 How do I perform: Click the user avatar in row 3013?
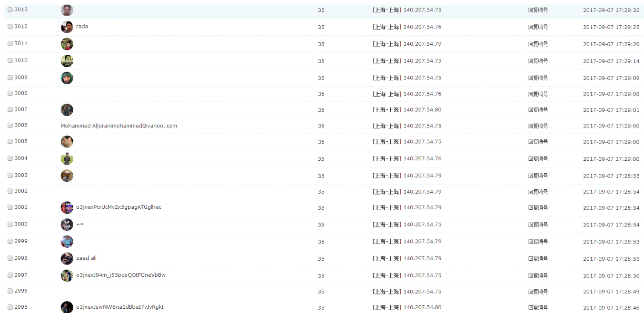click(x=67, y=10)
